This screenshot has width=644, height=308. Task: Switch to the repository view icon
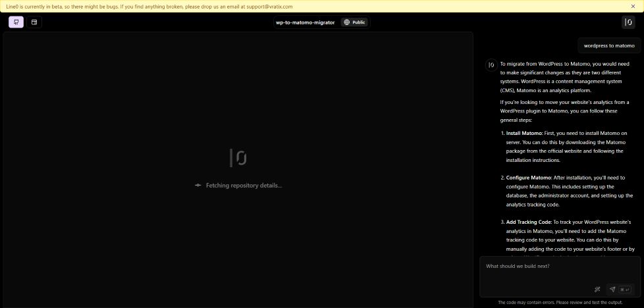[16, 22]
